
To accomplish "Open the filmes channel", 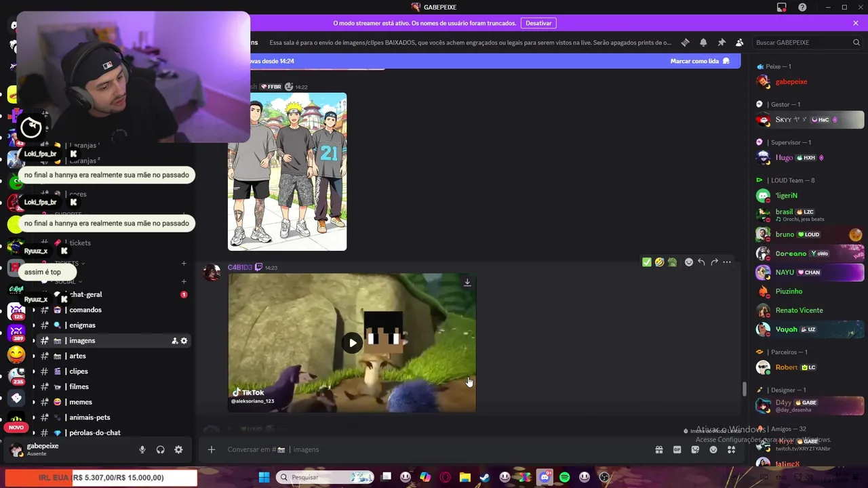I will pos(112,387).
